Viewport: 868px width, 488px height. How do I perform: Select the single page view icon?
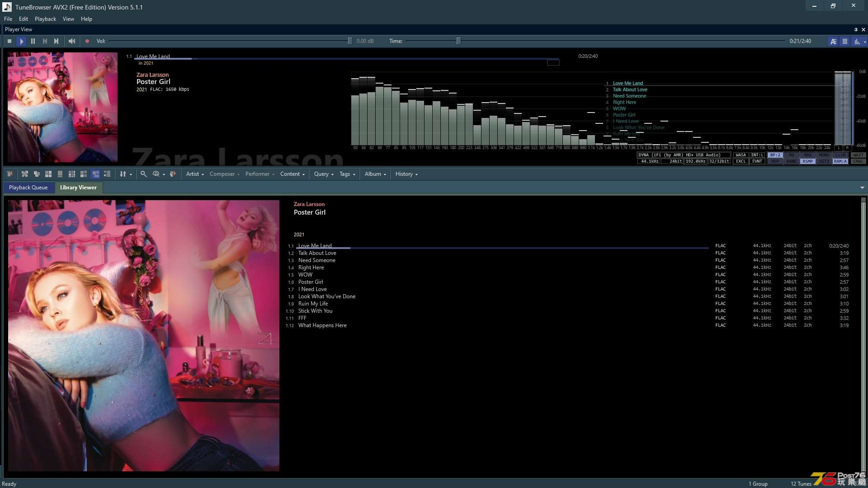click(x=60, y=174)
